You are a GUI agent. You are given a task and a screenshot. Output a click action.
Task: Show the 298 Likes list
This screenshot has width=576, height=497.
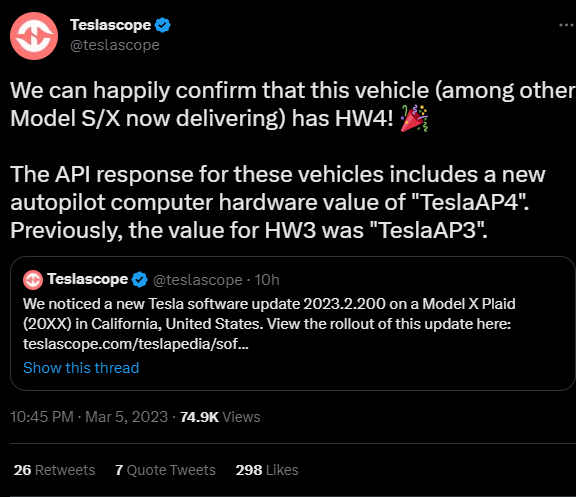point(267,470)
